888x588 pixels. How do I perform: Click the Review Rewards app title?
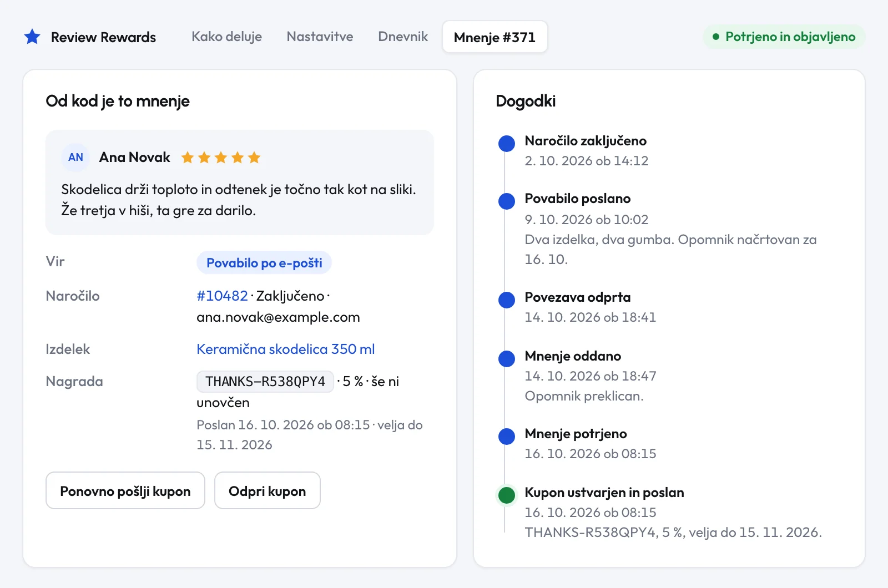(x=103, y=37)
